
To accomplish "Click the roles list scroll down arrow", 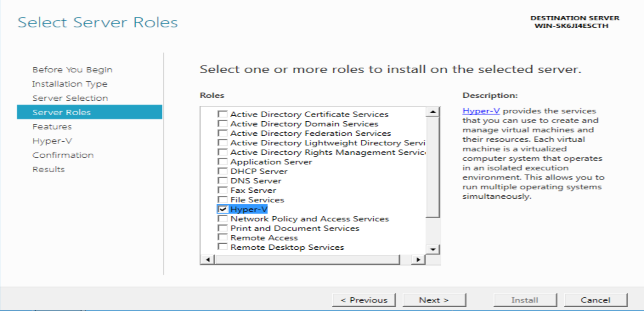I will 433,249.
